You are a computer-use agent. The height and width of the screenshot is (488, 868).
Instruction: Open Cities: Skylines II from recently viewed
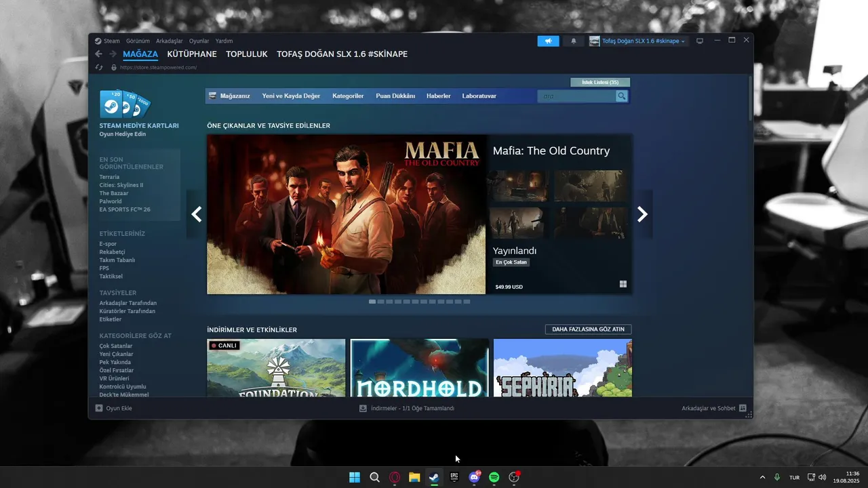click(121, 185)
